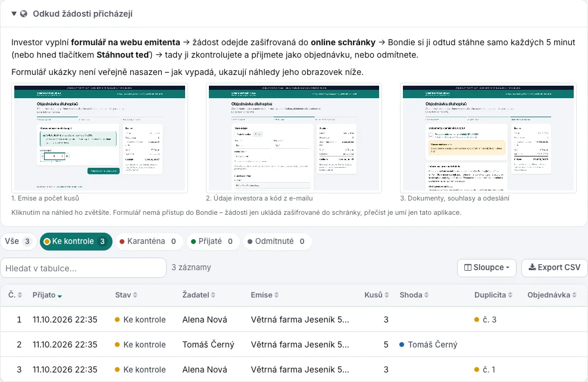Enlarge preview '2. Údaje investora a kód z e-mailu'
This screenshot has height=382, width=588.
(294, 138)
